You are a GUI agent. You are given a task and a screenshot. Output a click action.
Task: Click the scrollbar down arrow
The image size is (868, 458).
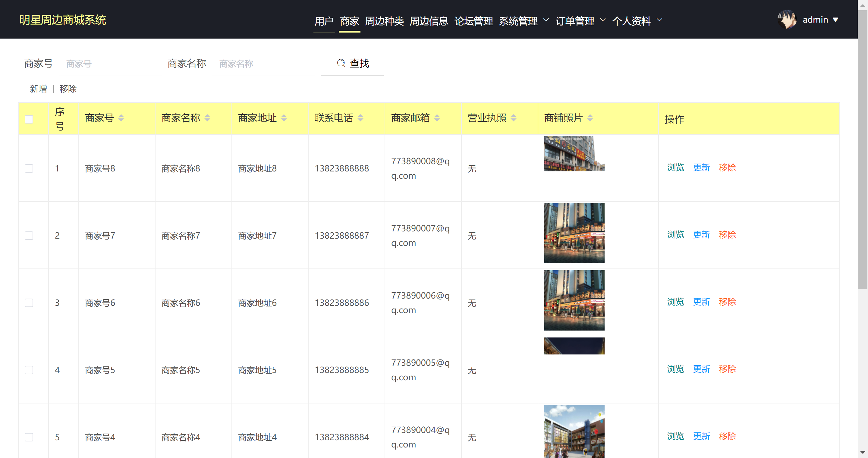click(863, 453)
